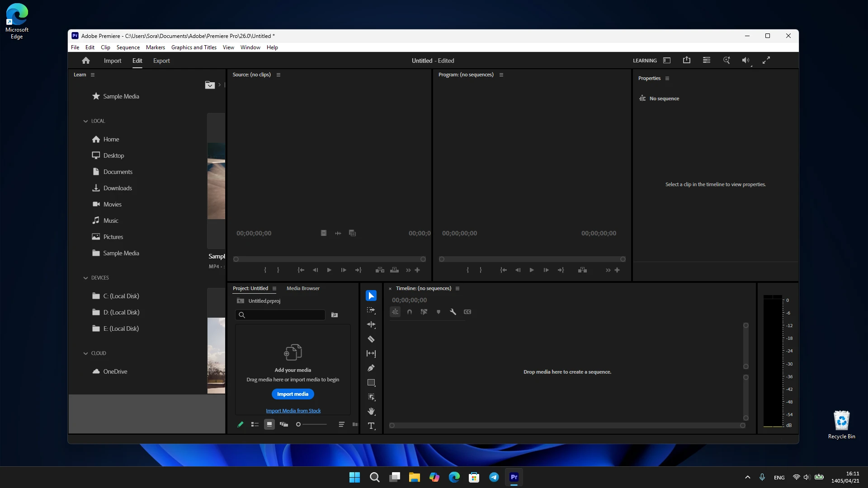The image size is (868, 488).
Task: Open the Source monitor panel menu
Action: click(x=278, y=75)
